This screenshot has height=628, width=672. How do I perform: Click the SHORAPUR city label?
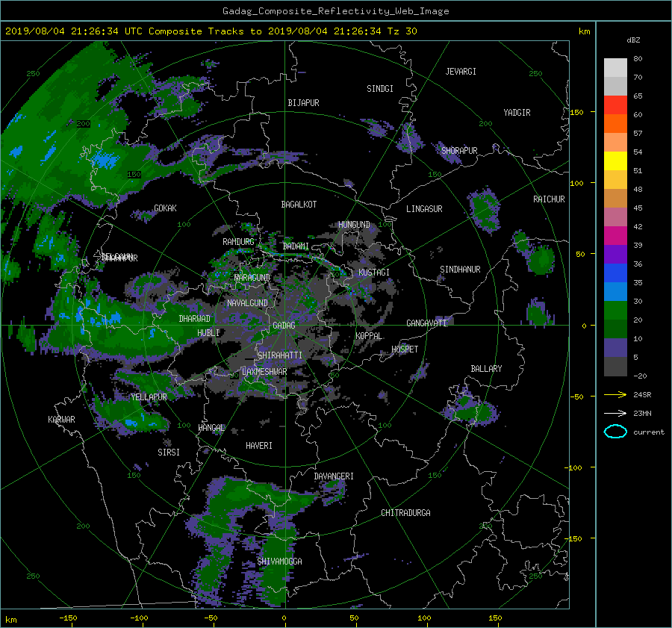[459, 150]
